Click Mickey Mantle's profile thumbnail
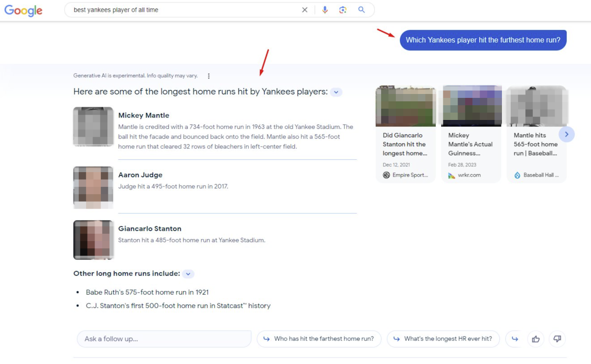 [93, 126]
